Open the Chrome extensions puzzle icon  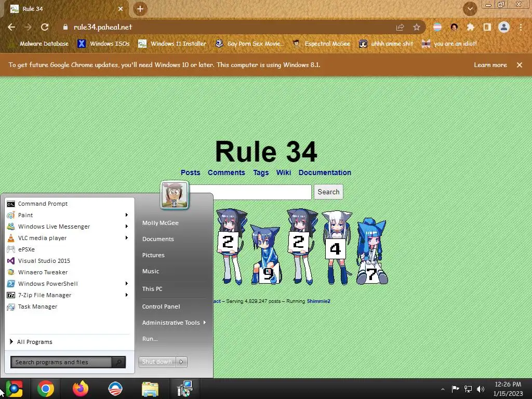click(x=470, y=27)
